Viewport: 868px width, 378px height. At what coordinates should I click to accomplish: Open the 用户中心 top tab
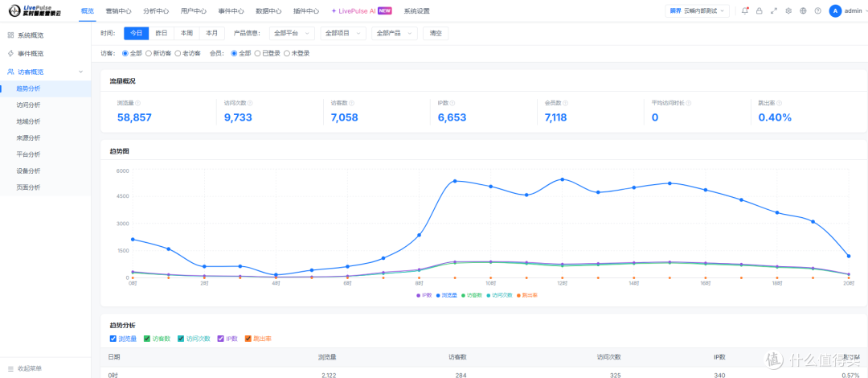tap(194, 10)
